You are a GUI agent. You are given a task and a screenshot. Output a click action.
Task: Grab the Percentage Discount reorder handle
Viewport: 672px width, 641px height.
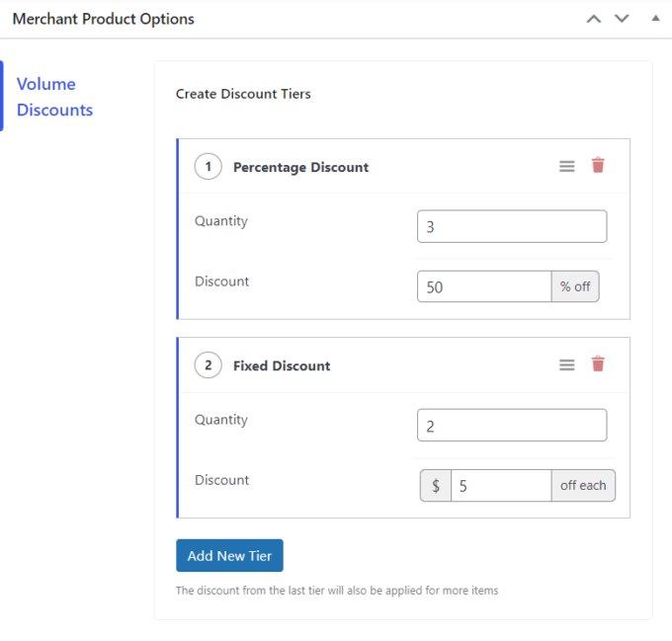(566, 166)
